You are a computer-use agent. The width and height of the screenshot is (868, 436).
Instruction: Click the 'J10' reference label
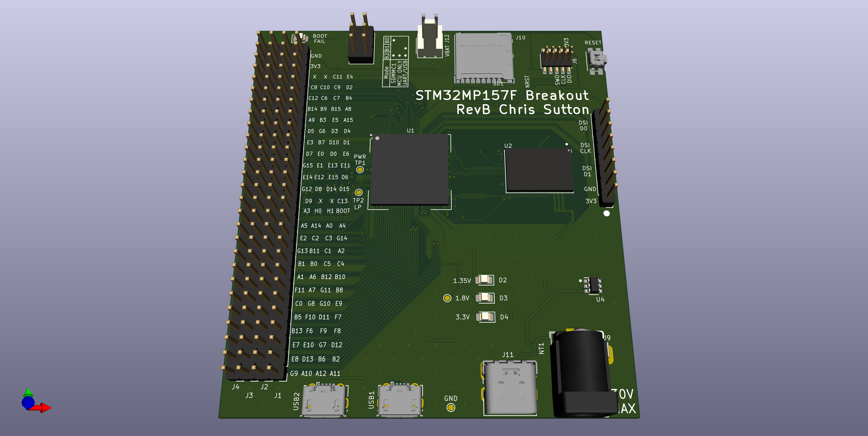tap(521, 37)
